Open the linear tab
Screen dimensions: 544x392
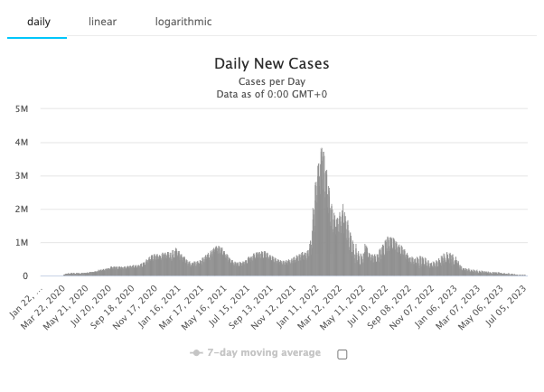coord(102,21)
